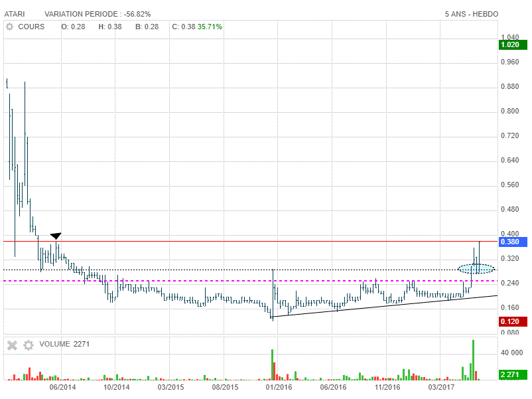This screenshot has width=532, height=399.
Task: Click the red 0.120 low price label
Action: 513,321
